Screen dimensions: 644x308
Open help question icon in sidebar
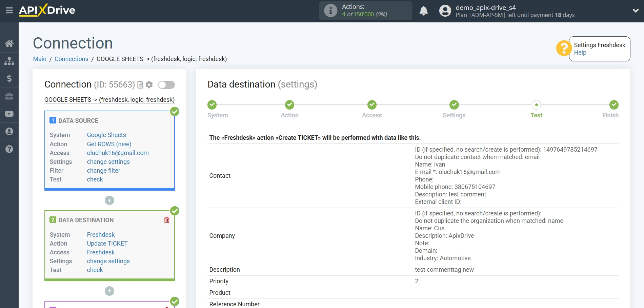[x=9, y=149]
